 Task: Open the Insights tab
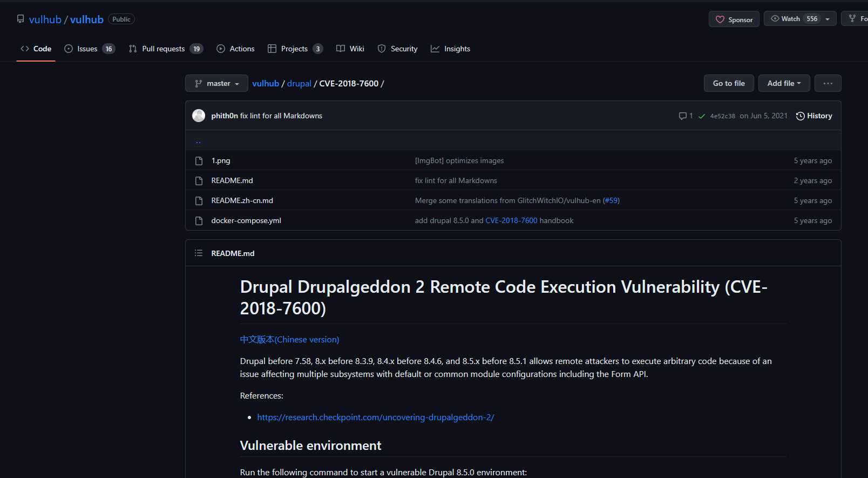(451, 49)
